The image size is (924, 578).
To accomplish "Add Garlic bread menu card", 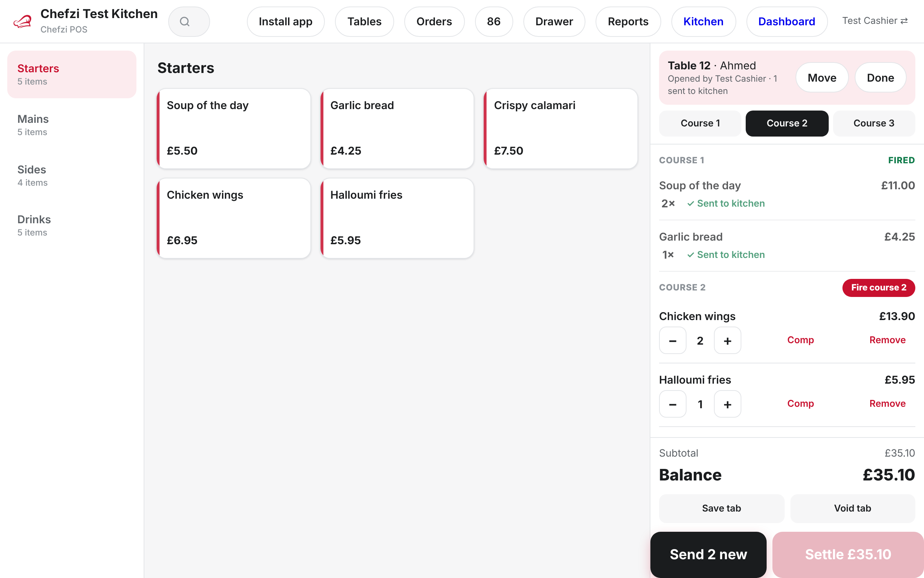I will tap(397, 129).
